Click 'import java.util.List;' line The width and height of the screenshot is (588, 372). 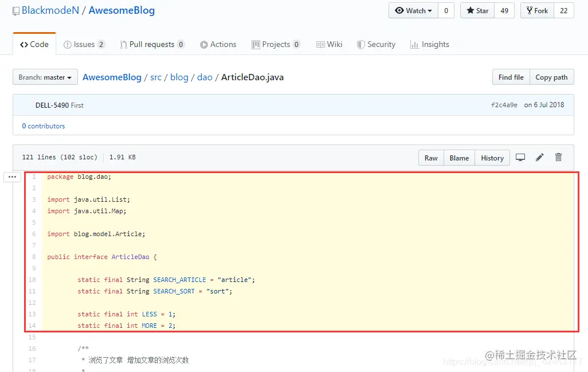pyautogui.click(x=88, y=199)
